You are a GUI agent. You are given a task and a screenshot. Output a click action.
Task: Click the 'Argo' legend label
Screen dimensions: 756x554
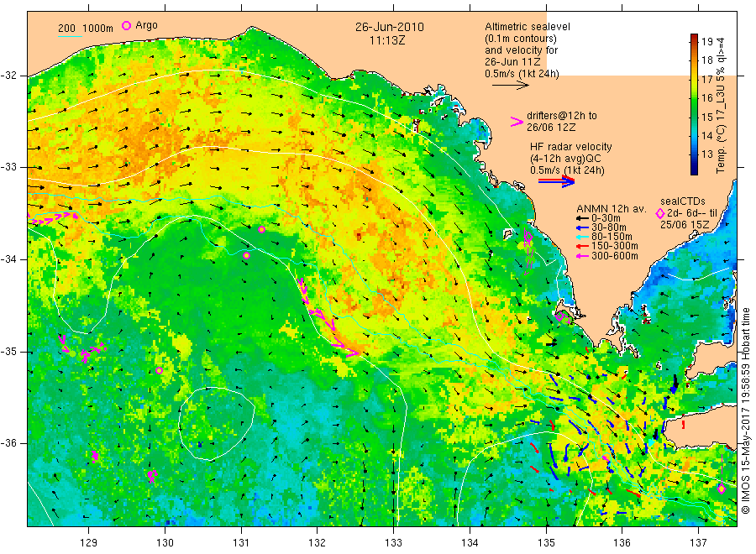click(146, 25)
